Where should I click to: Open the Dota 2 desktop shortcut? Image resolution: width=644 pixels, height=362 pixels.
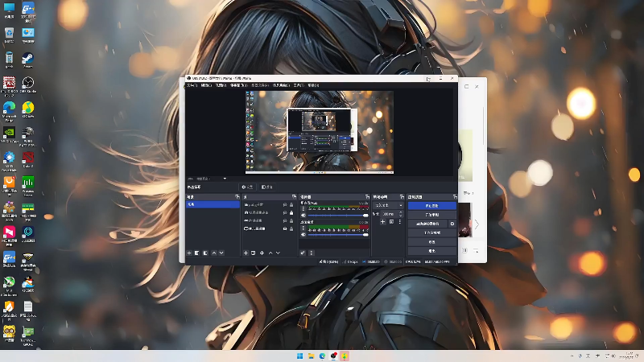click(x=28, y=159)
